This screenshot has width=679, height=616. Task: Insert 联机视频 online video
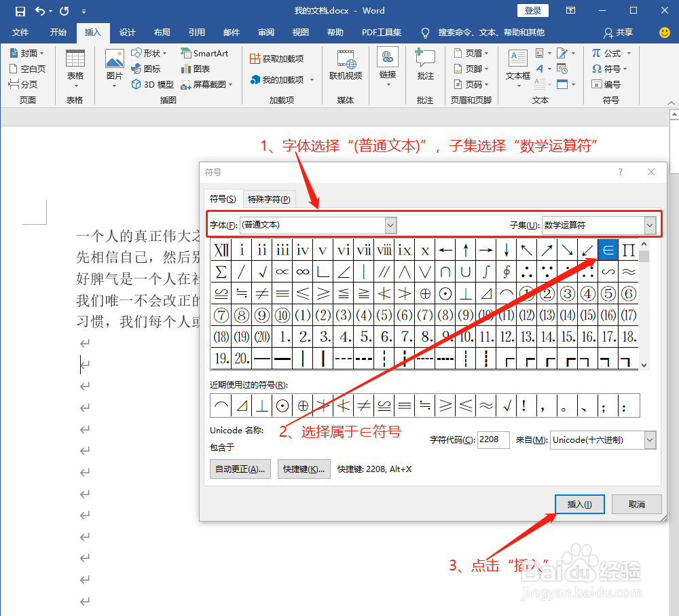(x=346, y=65)
